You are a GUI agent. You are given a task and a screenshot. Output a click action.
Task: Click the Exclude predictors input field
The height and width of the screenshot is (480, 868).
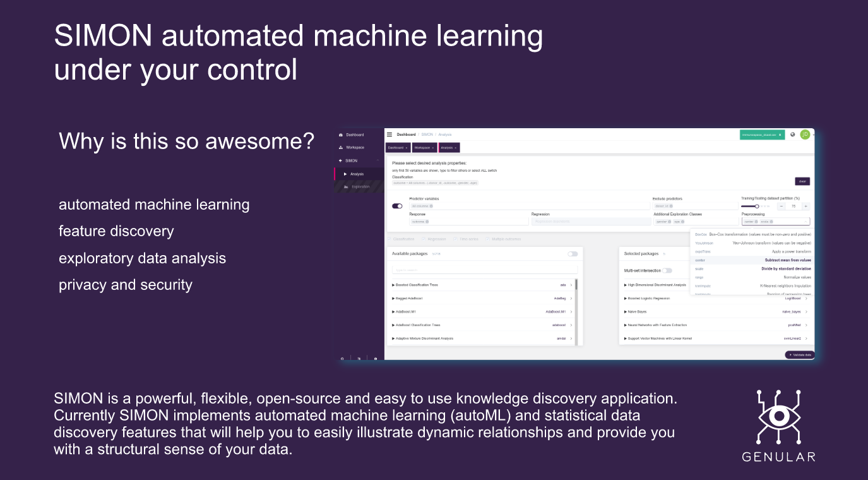point(695,206)
